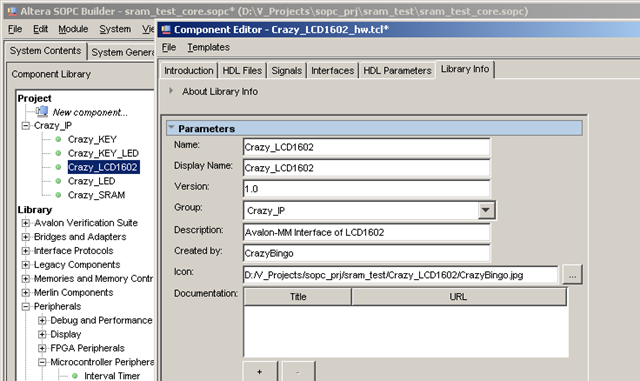This screenshot has height=381, width=640.
Task: Click green dot icon beside Crazy_LED
Action: coord(58,181)
